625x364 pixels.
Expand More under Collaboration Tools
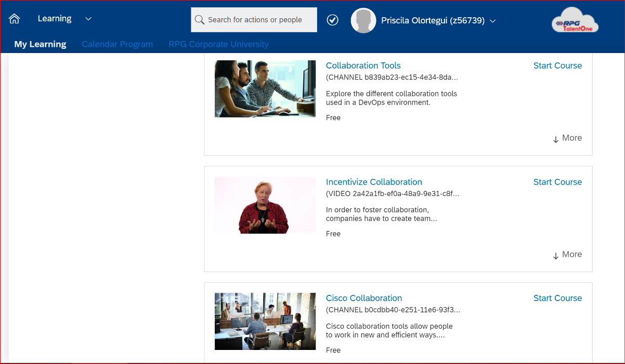pyautogui.click(x=567, y=138)
